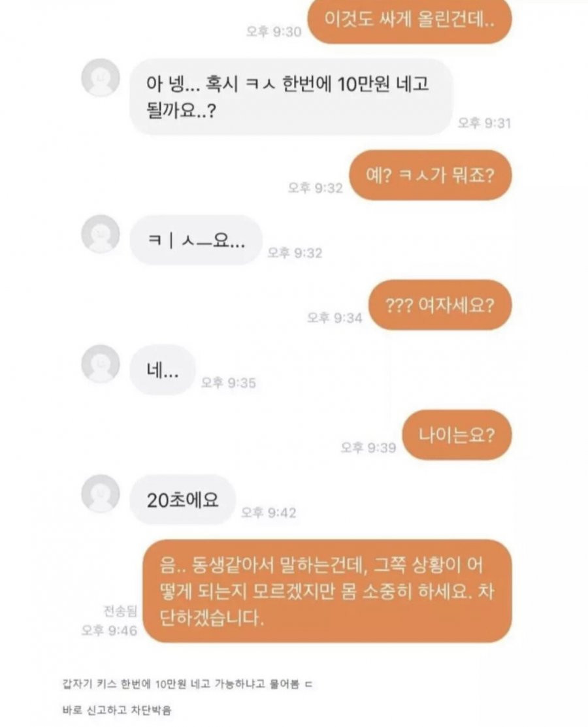Click the caption line 바로 신고하고 차단박음
The image size is (588, 727).
pos(116,710)
